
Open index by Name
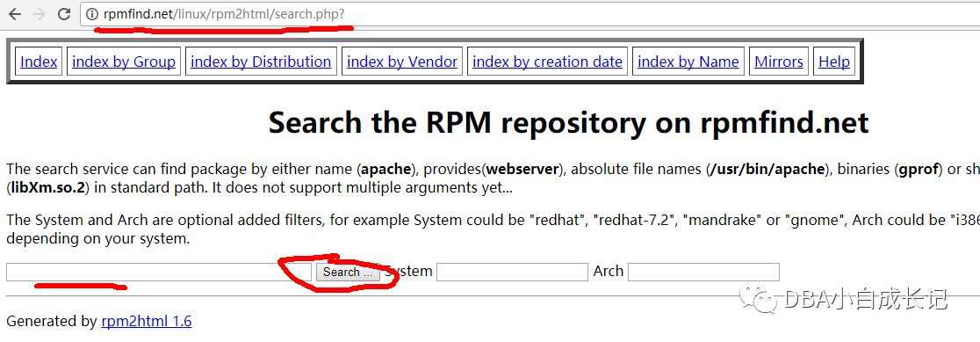click(x=688, y=62)
